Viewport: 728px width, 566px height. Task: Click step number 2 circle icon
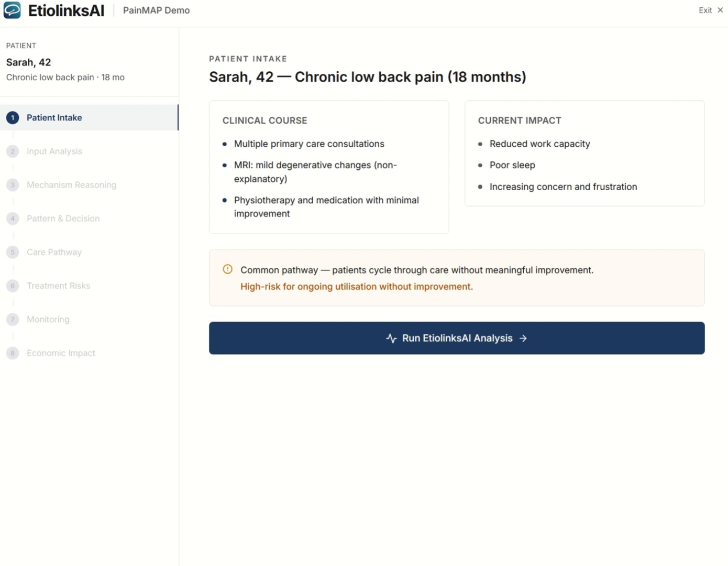tap(13, 151)
